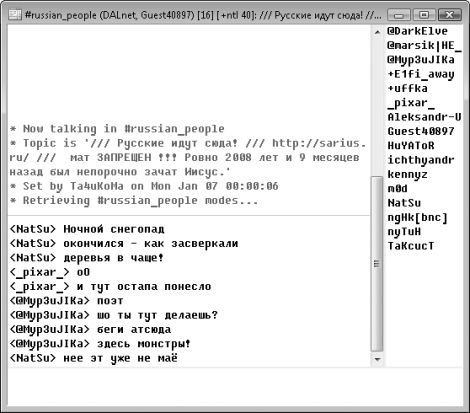This screenshot has width=470, height=413.
Task: Close the #russian_people channel window
Action: tap(449, 15)
